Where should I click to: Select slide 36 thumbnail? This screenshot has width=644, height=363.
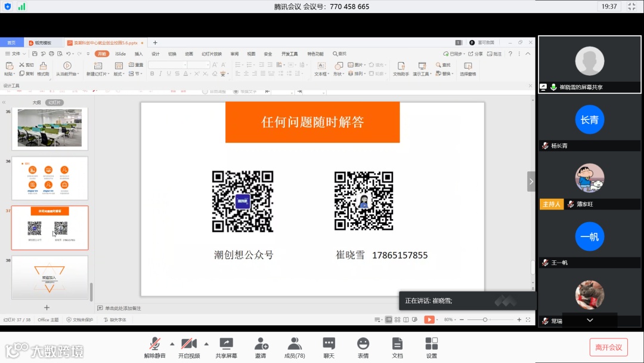tap(49, 178)
